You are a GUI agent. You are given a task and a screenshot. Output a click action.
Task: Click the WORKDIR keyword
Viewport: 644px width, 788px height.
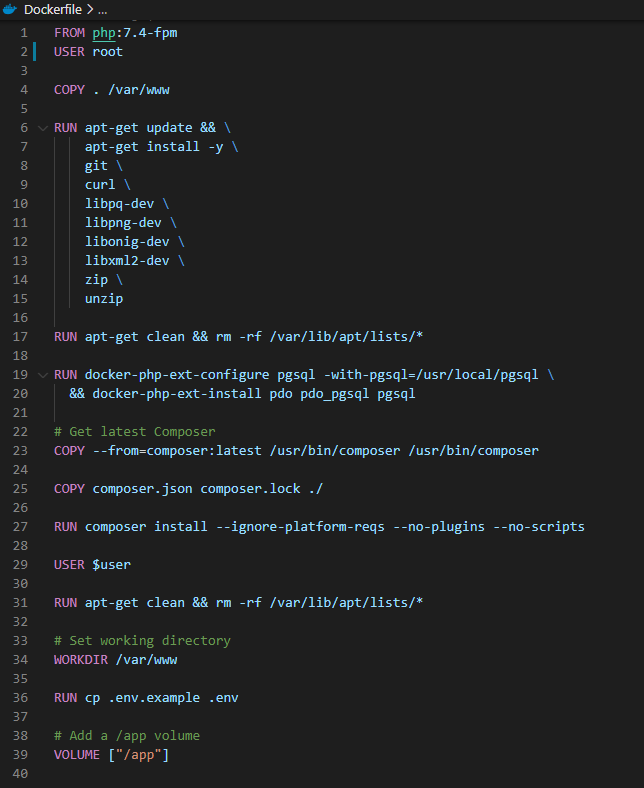(81, 660)
